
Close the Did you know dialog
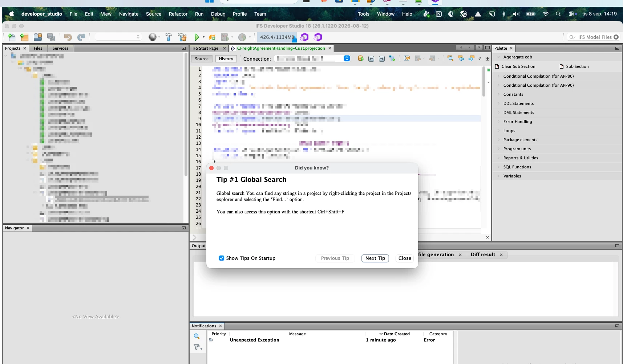pyautogui.click(x=405, y=258)
